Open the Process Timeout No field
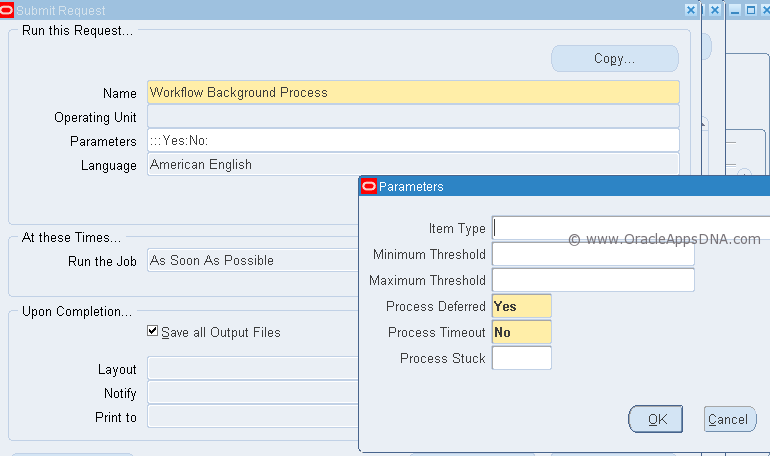This screenshot has height=456, width=770. [x=522, y=332]
